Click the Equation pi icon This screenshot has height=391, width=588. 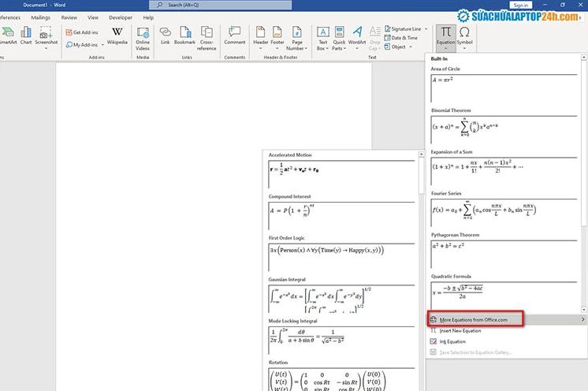(x=446, y=32)
